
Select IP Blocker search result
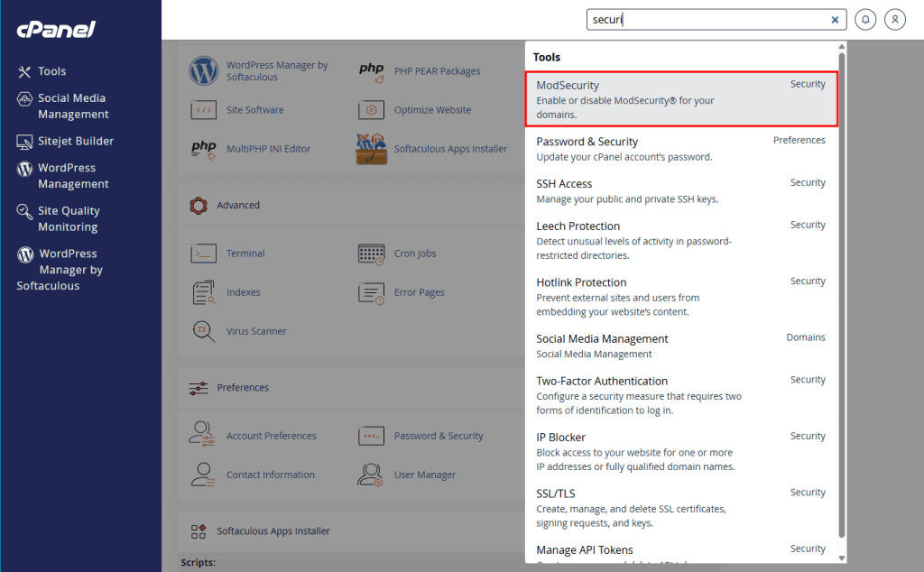tap(681, 451)
